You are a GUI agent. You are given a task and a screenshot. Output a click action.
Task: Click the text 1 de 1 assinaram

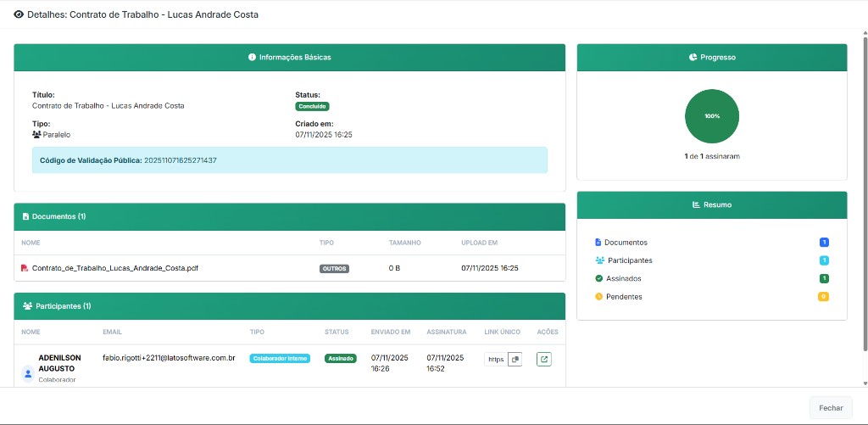pos(712,156)
